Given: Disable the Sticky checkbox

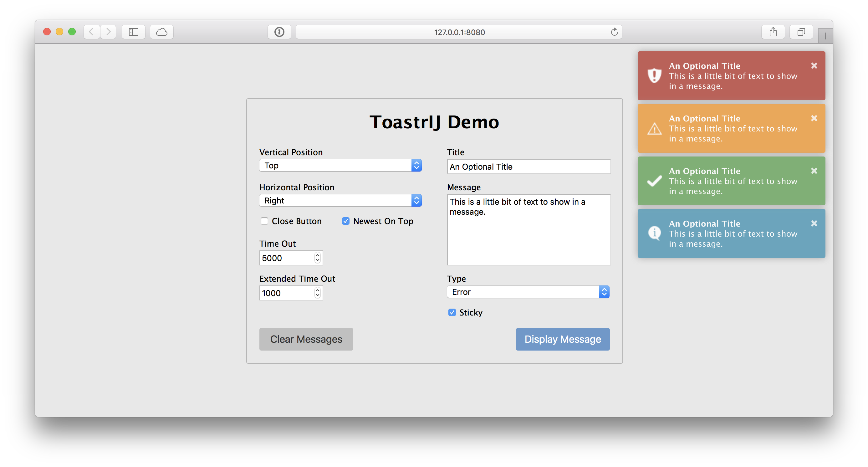Looking at the screenshot, I should click(452, 312).
